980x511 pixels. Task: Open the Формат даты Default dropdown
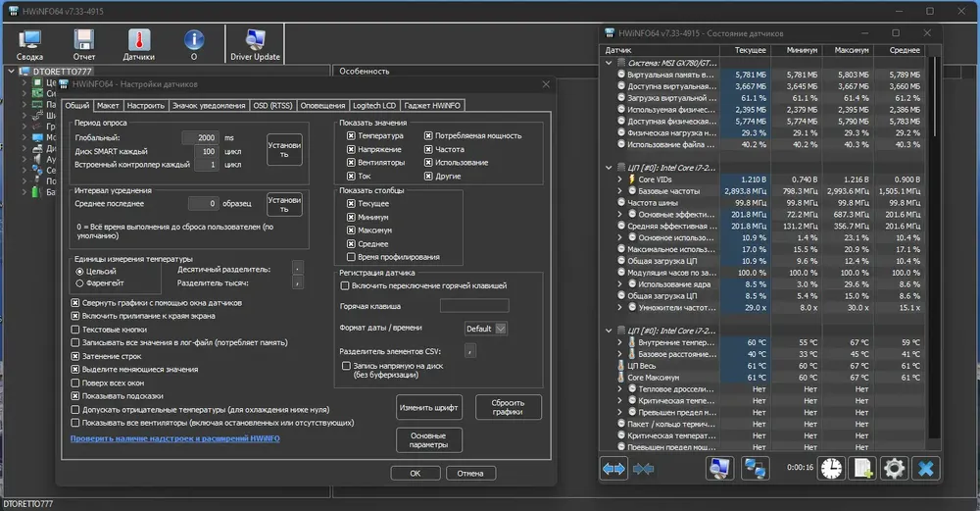485,329
